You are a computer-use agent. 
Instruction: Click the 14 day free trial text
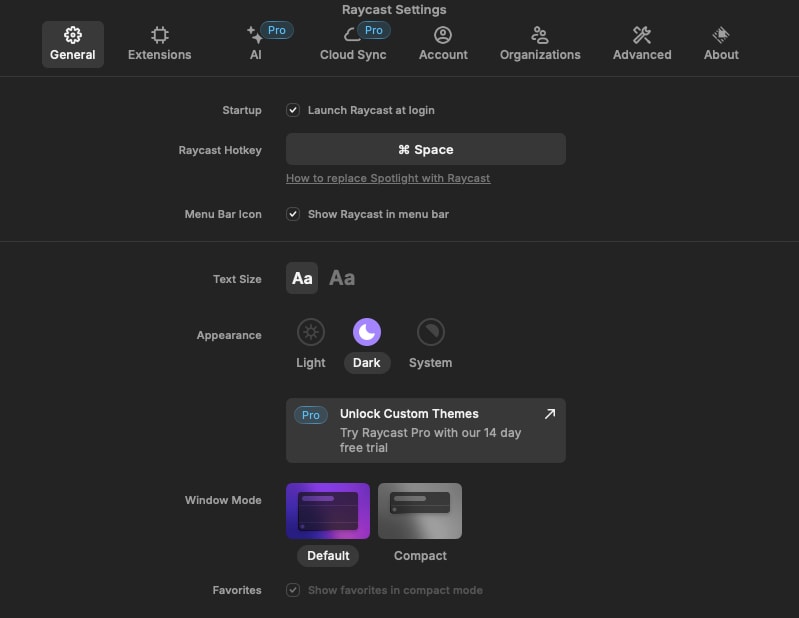point(431,440)
